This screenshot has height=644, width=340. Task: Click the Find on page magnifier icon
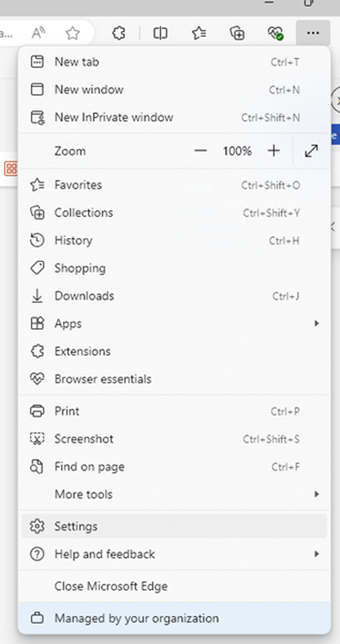37,467
